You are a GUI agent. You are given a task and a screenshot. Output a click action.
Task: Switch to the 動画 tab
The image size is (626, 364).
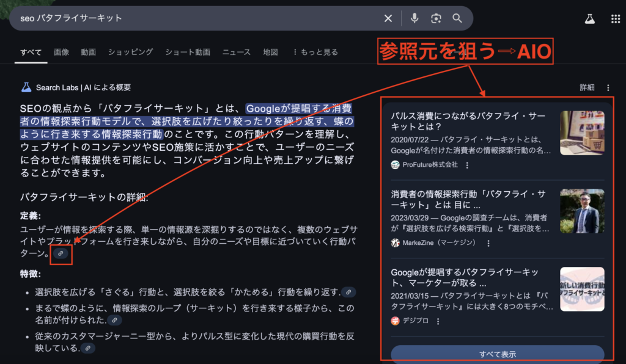pos(88,53)
